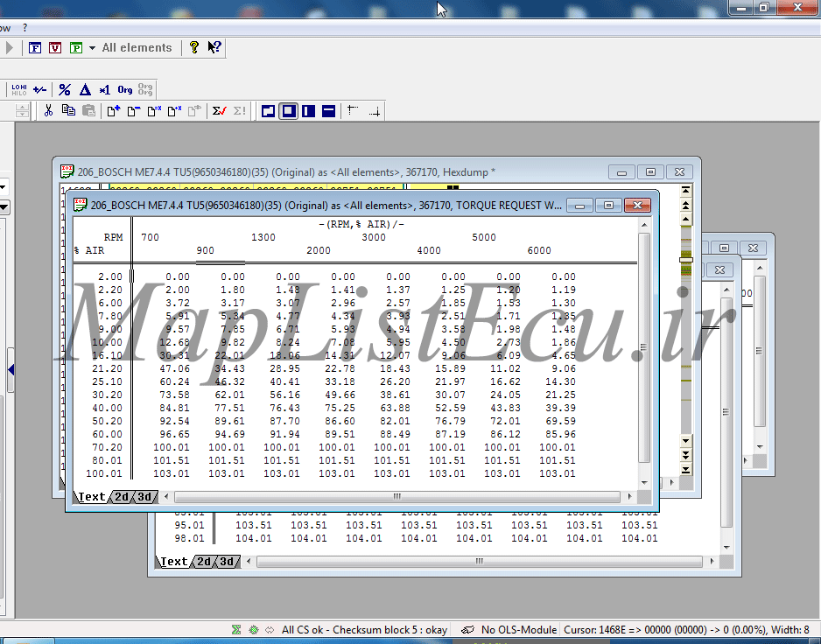Viewport: 821px width, 644px height.
Task: Click the green gear icon in status bar
Action: click(254, 630)
